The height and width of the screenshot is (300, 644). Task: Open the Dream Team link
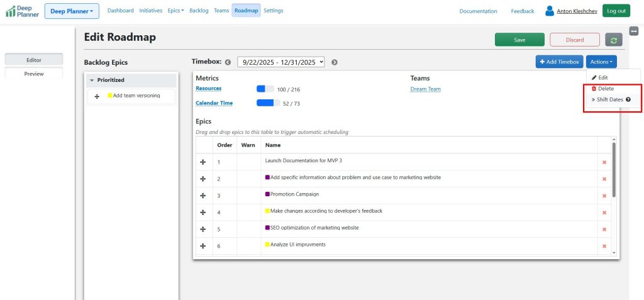[425, 89]
